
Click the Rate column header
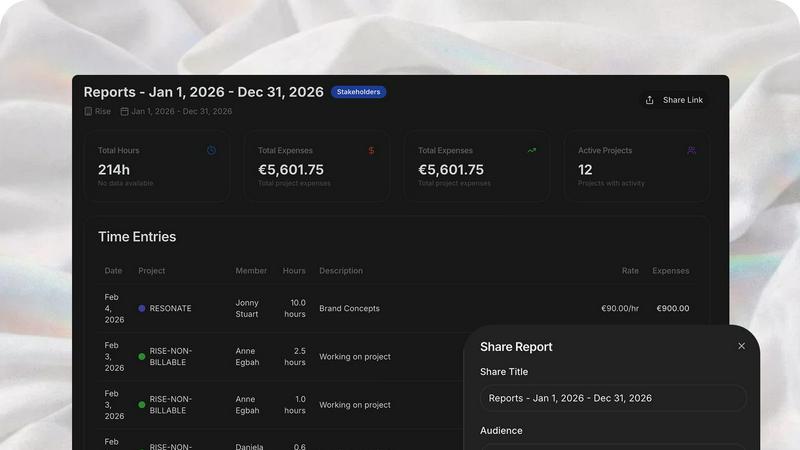click(630, 271)
